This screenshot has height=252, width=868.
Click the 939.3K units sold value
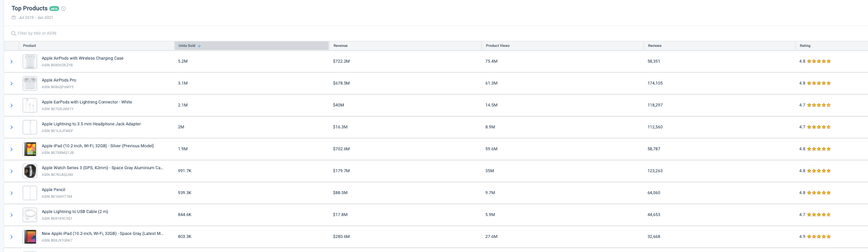pos(185,193)
